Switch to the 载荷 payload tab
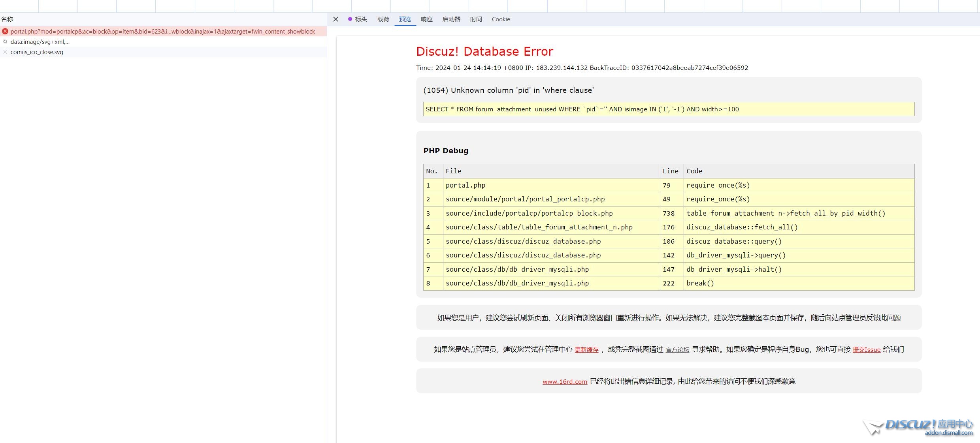Image resolution: width=980 pixels, height=443 pixels. click(383, 19)
